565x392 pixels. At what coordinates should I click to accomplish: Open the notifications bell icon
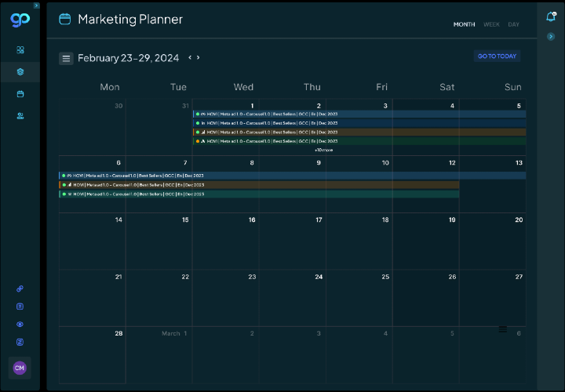550,17
